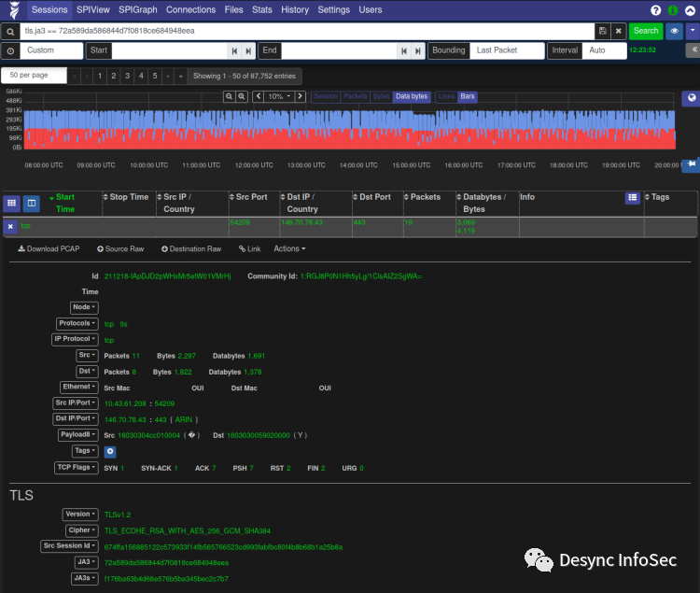Open the Sessions tab
Image resolution: width=700 pixels, height=593 pixels.
pyautogui.click(x=49, y=10)
